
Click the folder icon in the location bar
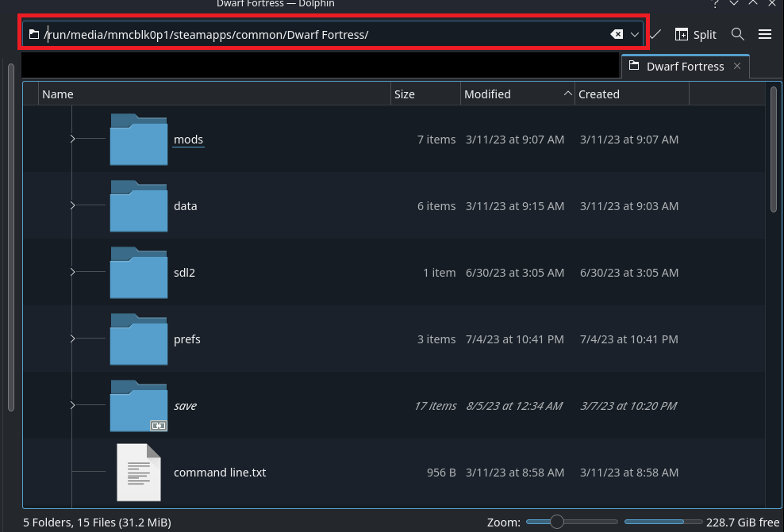(34, 34)
